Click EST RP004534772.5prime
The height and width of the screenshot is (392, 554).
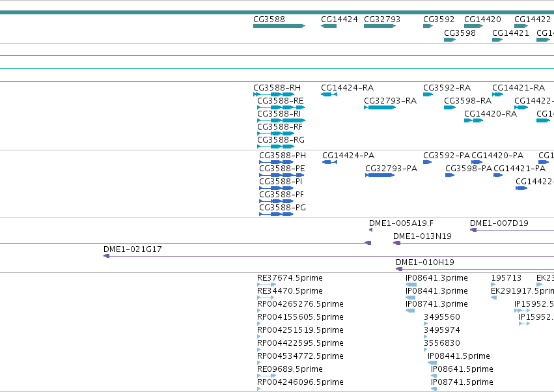[x=259, y=363]
